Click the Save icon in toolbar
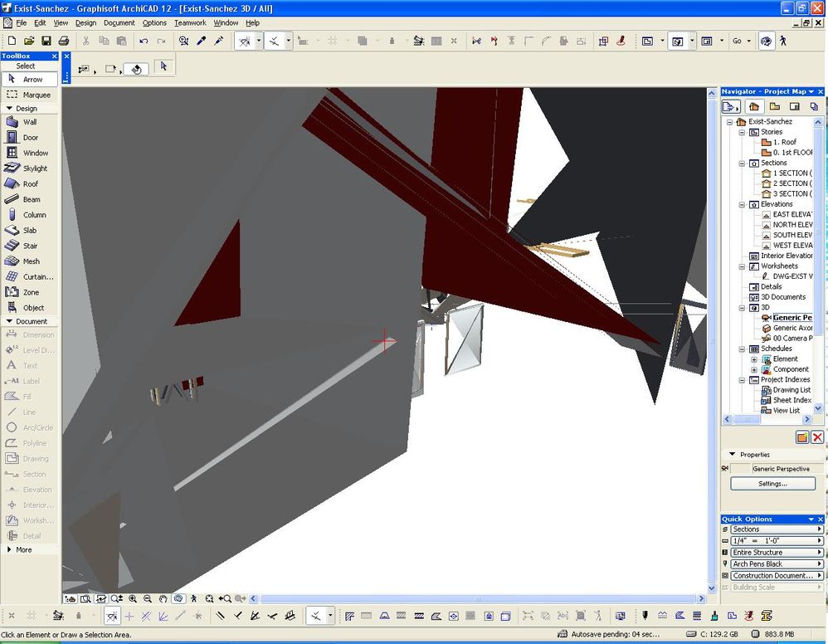The image size is (828, 644). 46,41
